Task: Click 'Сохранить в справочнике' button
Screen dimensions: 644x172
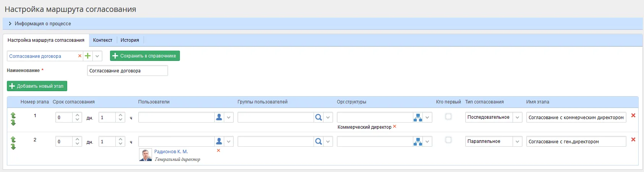Action: pos(145,56)
